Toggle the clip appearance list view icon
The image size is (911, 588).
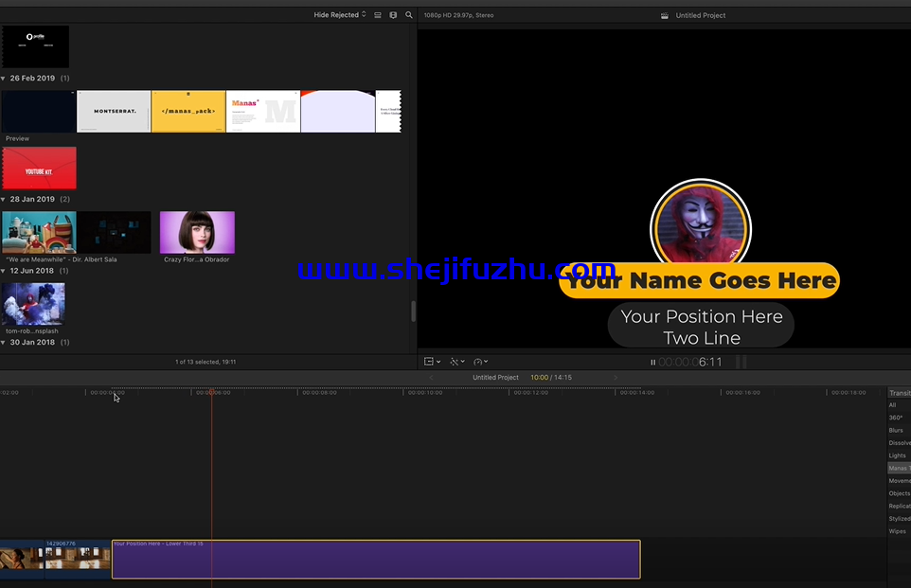(378, 15)
